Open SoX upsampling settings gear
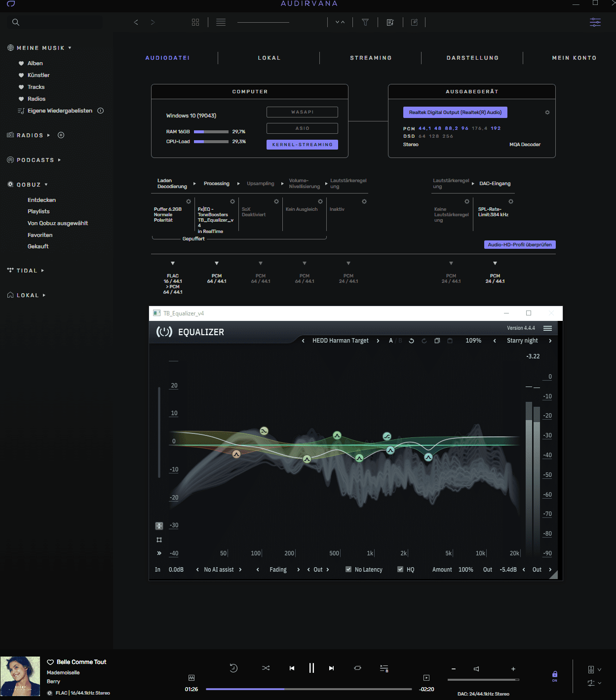The image size is (616, 700). coord(276,201)
